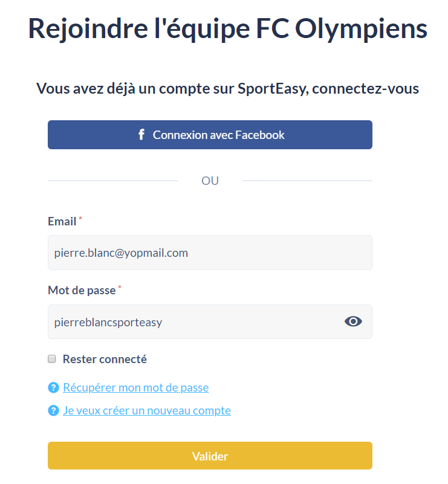Show password using the eye icon
Image resolution: width=448 pixels, height=484 pixels.
tap(353, 321)
